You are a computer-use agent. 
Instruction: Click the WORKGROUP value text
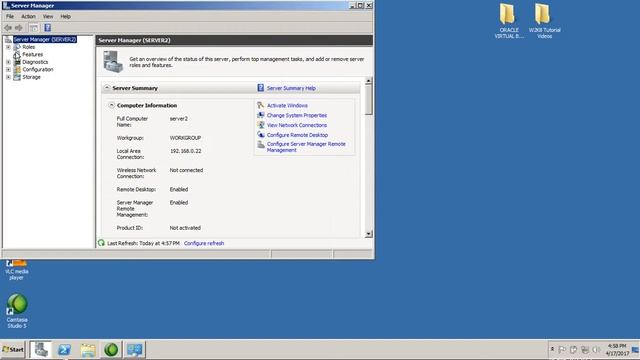[x=185, y=138]
